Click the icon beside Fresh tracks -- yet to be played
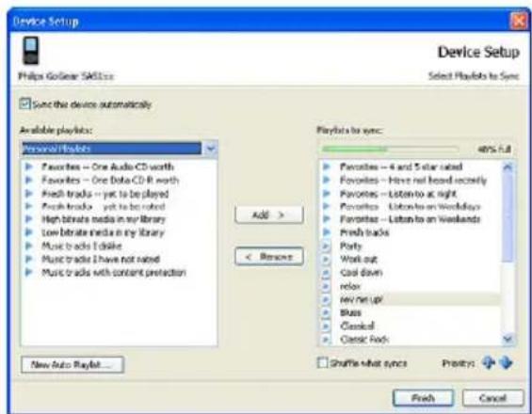 pyautogui.click(x=29, y=193)
